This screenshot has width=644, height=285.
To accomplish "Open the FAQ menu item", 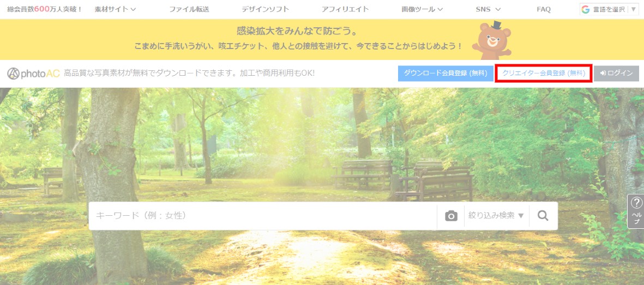I will coord(543,9).
